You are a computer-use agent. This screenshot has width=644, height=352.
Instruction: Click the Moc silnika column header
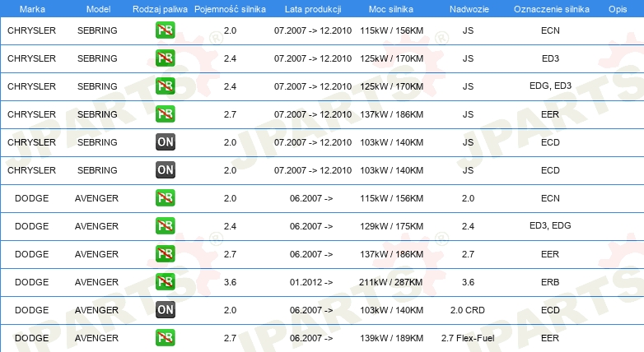[x=391, y=9]
